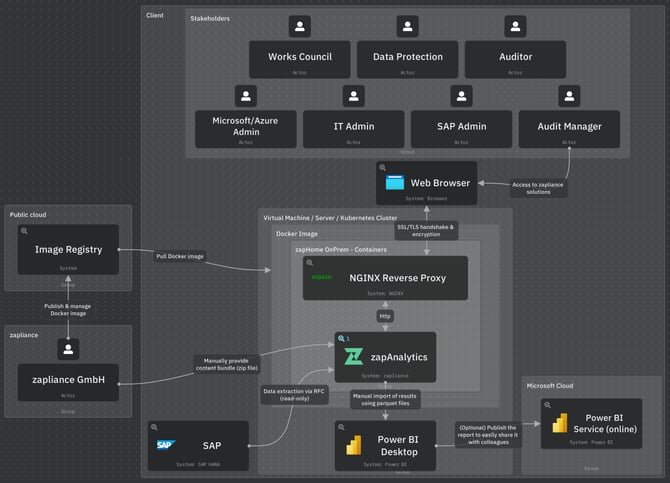Click the NGINX green logo icon

(x=322, y=277)
